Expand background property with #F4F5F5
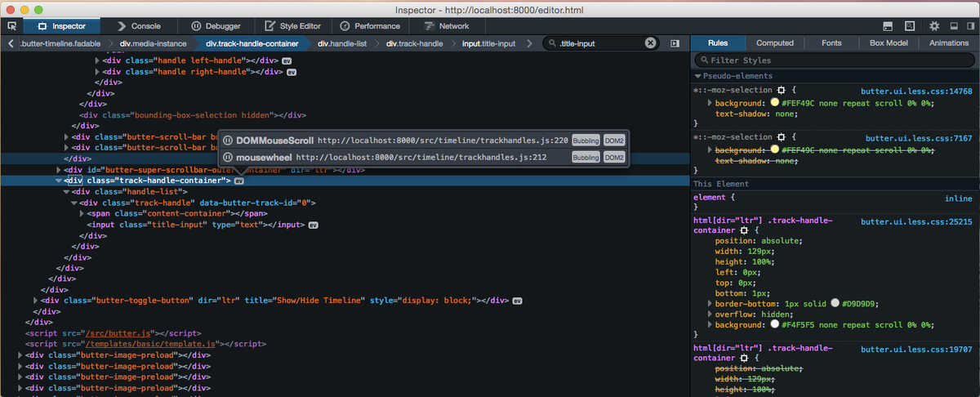The height and width of the screenshot is (397, 980). 709,324
